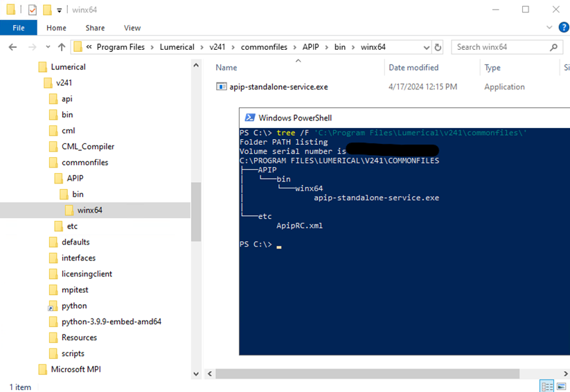Click commonfiles in address breadcrumb

pyautogui.click(x=264, y=47)
